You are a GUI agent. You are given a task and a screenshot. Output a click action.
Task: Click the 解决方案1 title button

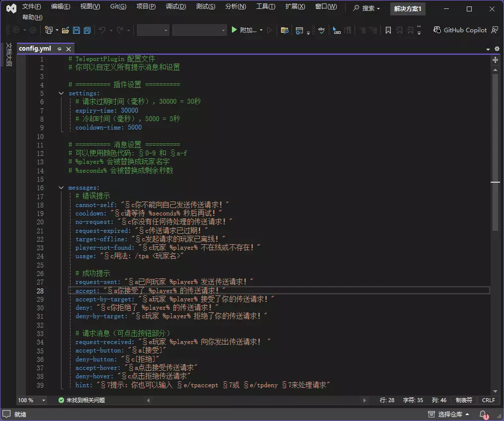(408, 8)
